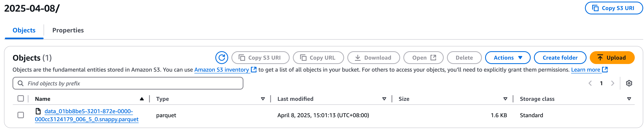Open the table preferences gear icon

click(629, 83)
